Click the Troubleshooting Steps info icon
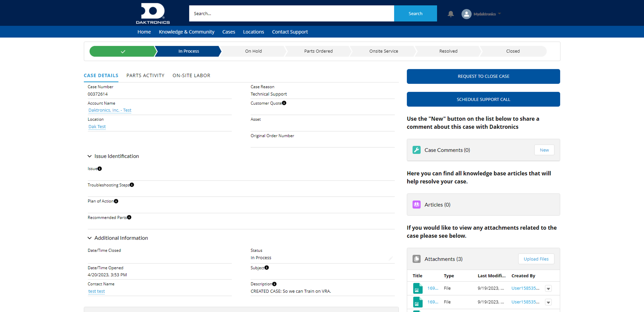 [132, 185]
